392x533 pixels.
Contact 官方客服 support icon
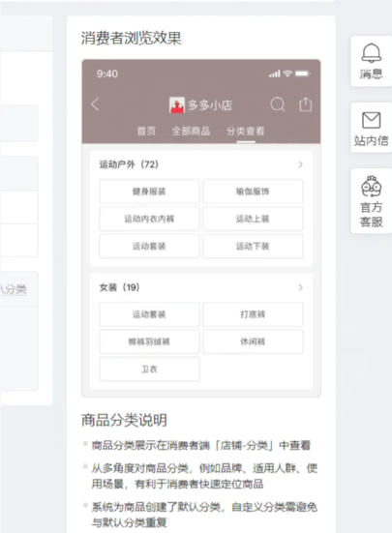pyautogui.click(x=371, y=187)
